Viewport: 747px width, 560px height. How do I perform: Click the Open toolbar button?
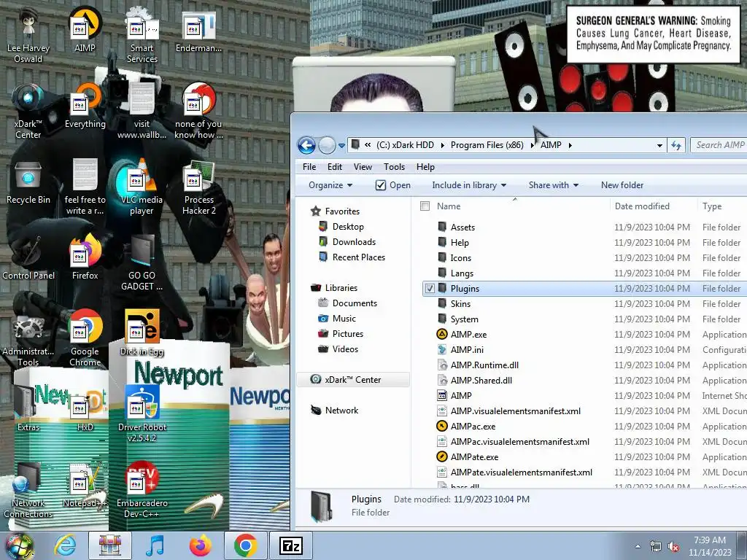pos(393,185)
